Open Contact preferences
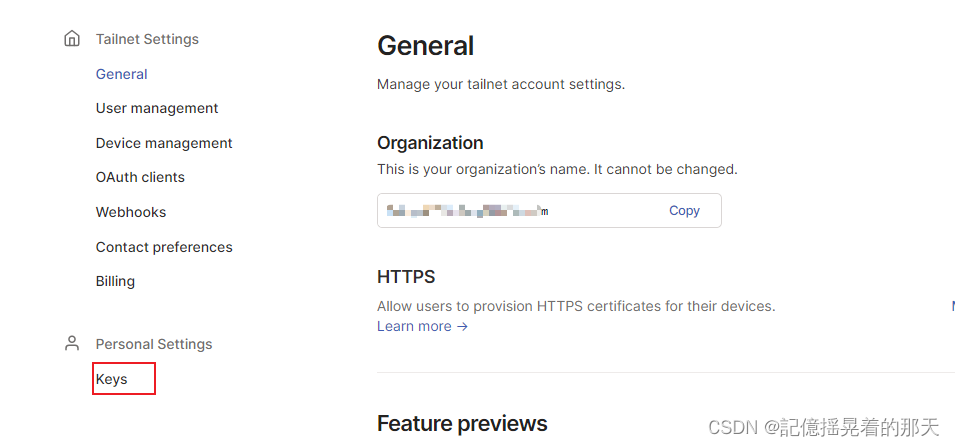955x446 pixels. [x=164, y=247]
